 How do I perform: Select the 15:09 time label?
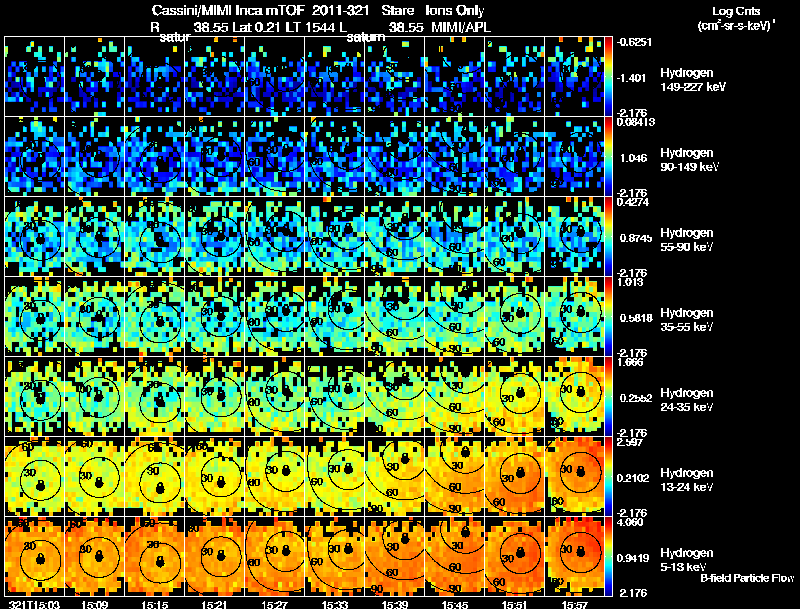tap(95, 604)
